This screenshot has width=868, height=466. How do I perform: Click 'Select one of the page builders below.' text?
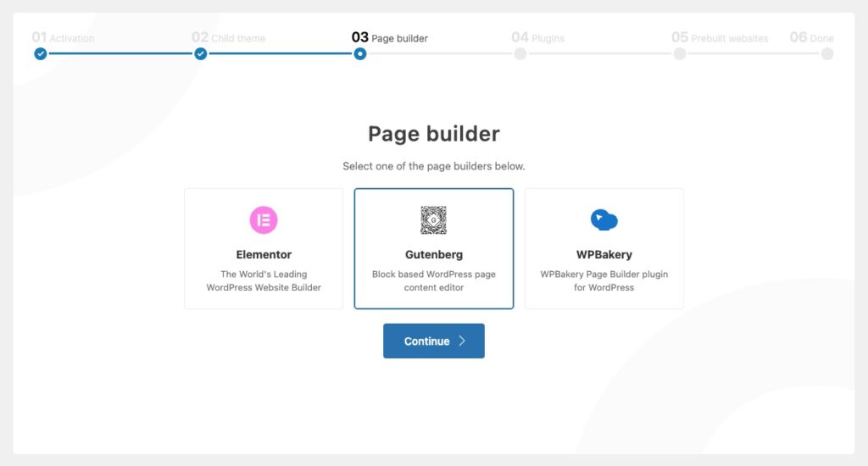[x=433, y=166]
